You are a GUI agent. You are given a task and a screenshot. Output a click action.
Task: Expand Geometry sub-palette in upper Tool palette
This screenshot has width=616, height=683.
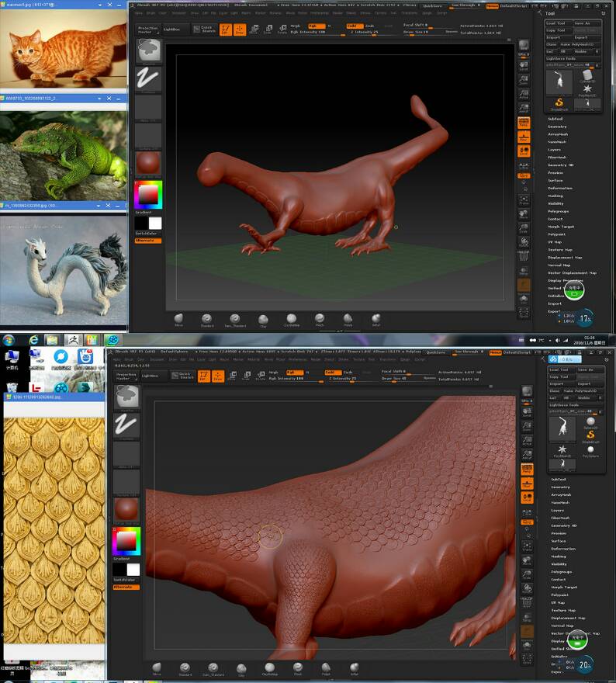[x=557, y=127]
